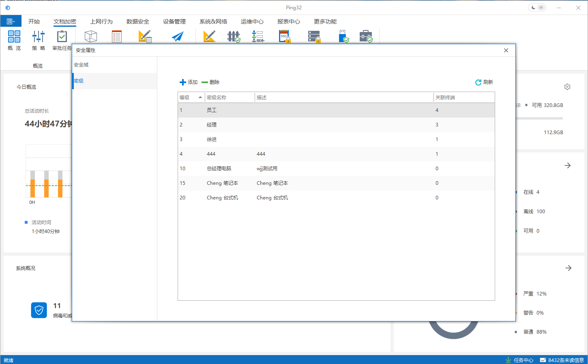This screenshot has width=588, height=364.
Task: Click the SSD lock icon in ribbon
Action: coord(285,36)
